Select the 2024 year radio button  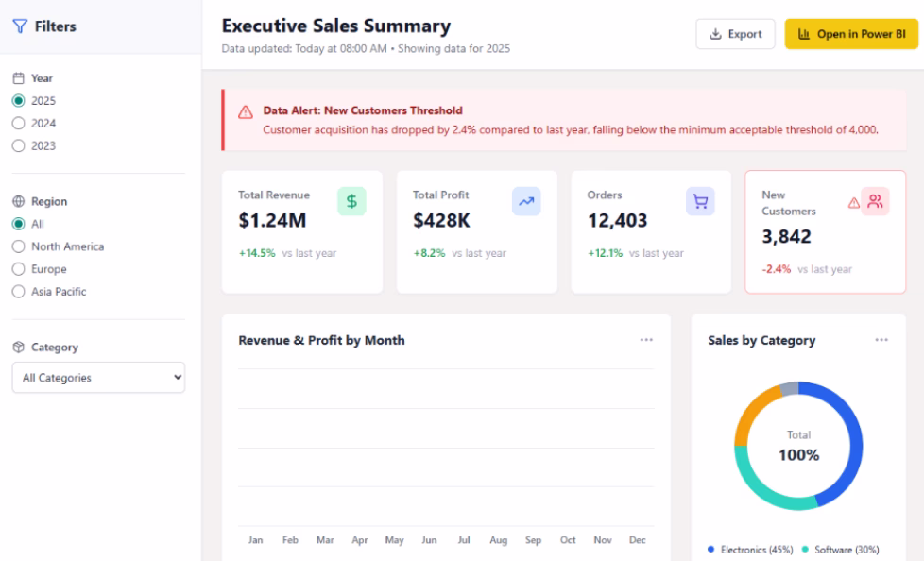[18, 124]
